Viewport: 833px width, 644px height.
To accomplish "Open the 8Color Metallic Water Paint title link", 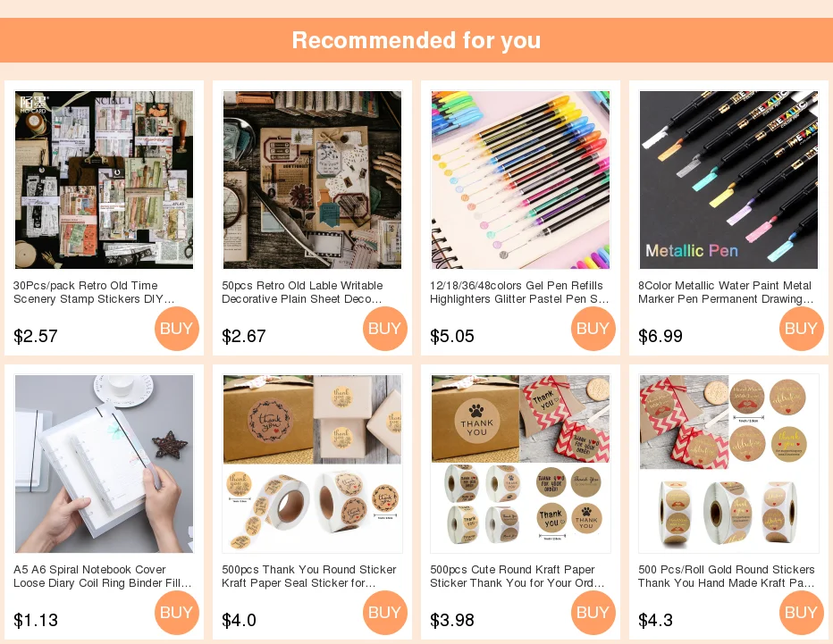I will 726,292.
